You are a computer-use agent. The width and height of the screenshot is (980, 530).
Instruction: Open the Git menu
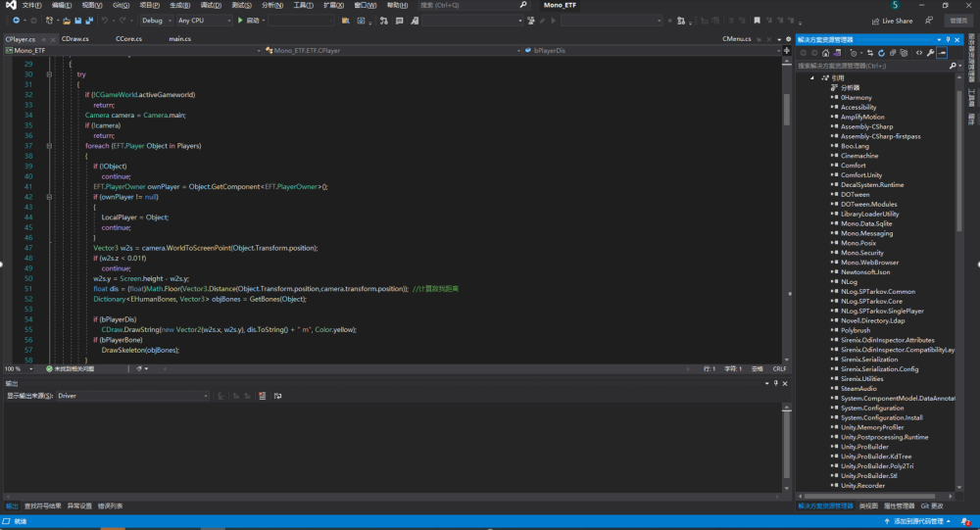point(120,5)
